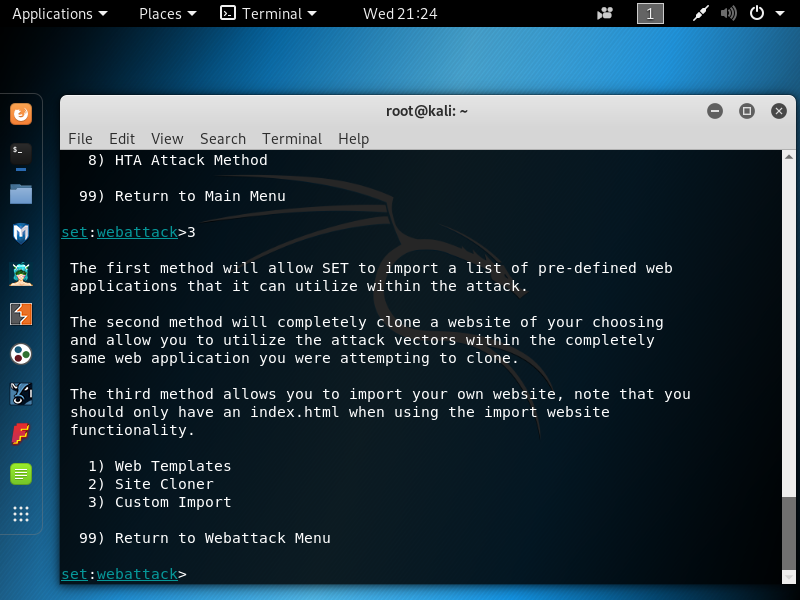Launch Maltego dock icon

click(x=21, y=394)
